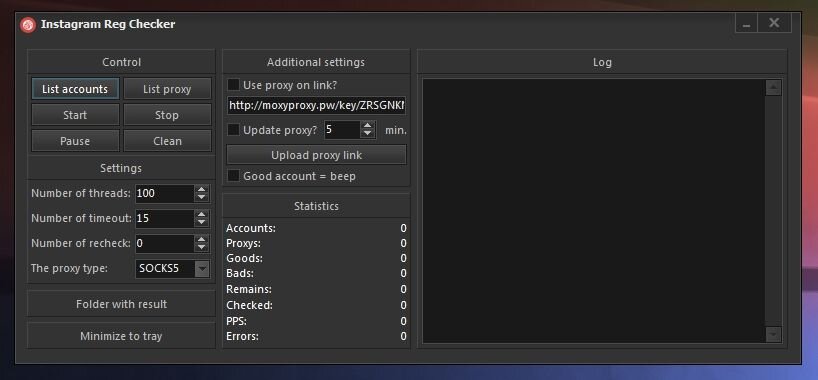This screenshot has height=380, width=818.
Task: Click The proxy type: label
Action: coord(69,268)
